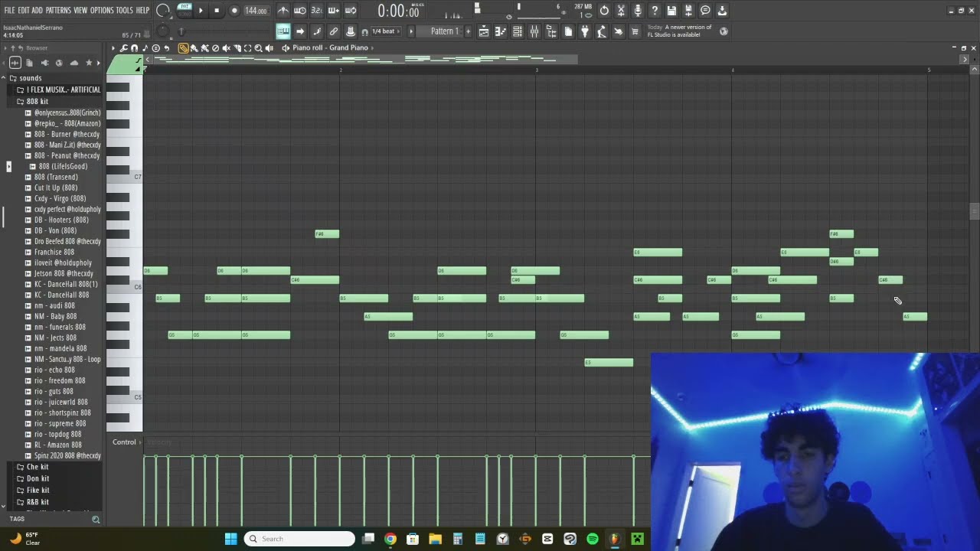Viewport: 980px width, 551px height.
Task: Open the FILE menu
Action: pos(9,11)
